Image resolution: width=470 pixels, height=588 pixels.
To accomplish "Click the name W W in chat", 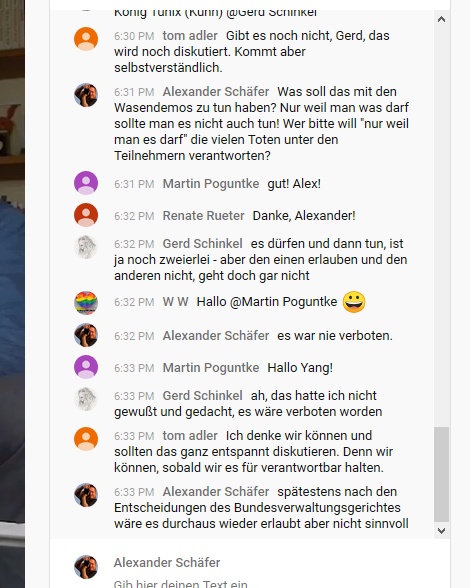I will (175, 302).
